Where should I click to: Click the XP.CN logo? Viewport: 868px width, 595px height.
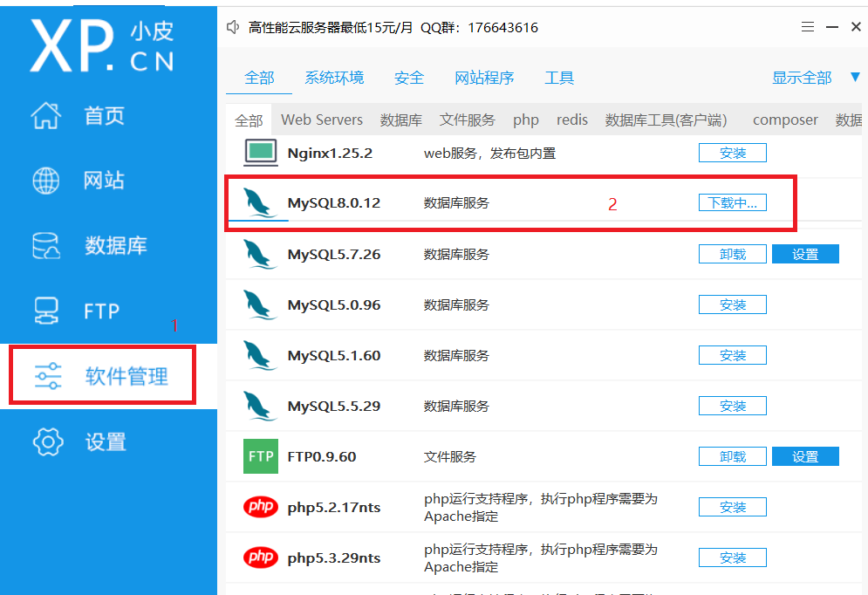(x=102, y=45)
